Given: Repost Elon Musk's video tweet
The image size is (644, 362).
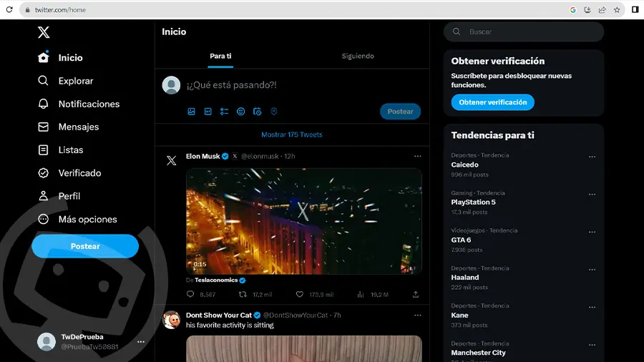Looking at the screenshot, I should pos(243,294).
